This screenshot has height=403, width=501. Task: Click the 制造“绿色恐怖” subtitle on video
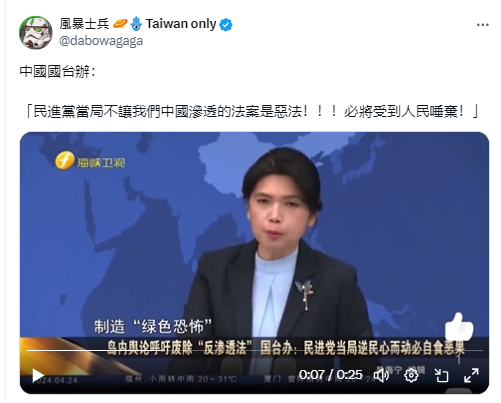tap(153, 327)
